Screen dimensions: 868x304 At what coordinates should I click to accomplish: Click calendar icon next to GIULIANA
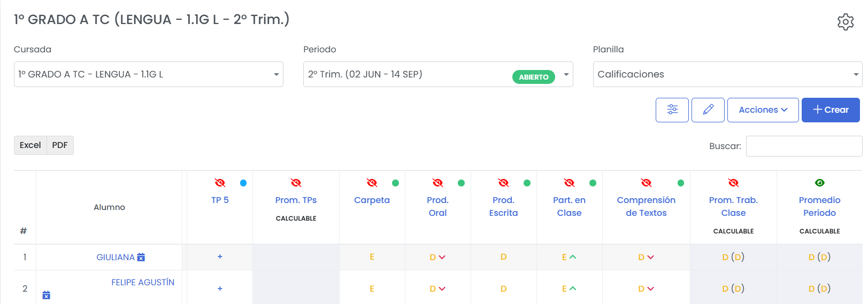(x=141, y=257)
